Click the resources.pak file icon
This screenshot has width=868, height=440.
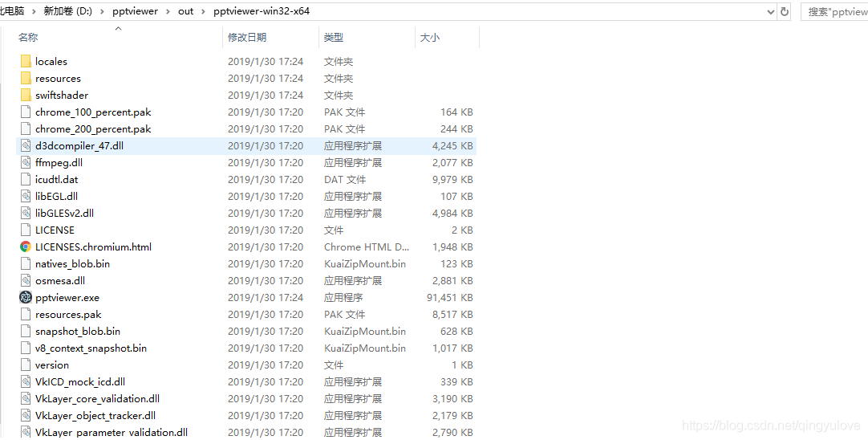pyautogui.click(x=26, y=314)
